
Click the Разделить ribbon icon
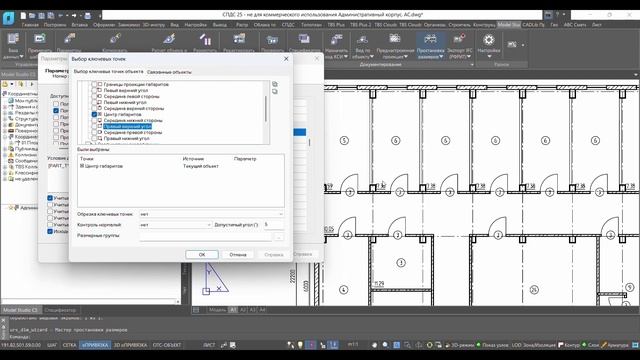pyautogui.click(x=205, y=40)
